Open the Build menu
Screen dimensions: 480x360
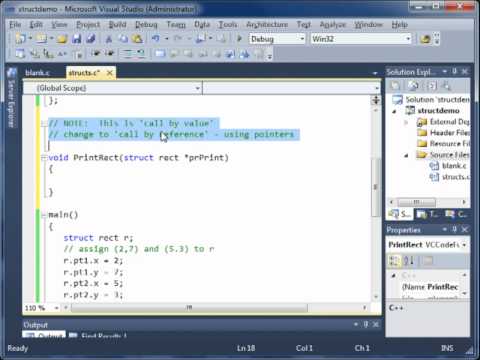(117, 24)
